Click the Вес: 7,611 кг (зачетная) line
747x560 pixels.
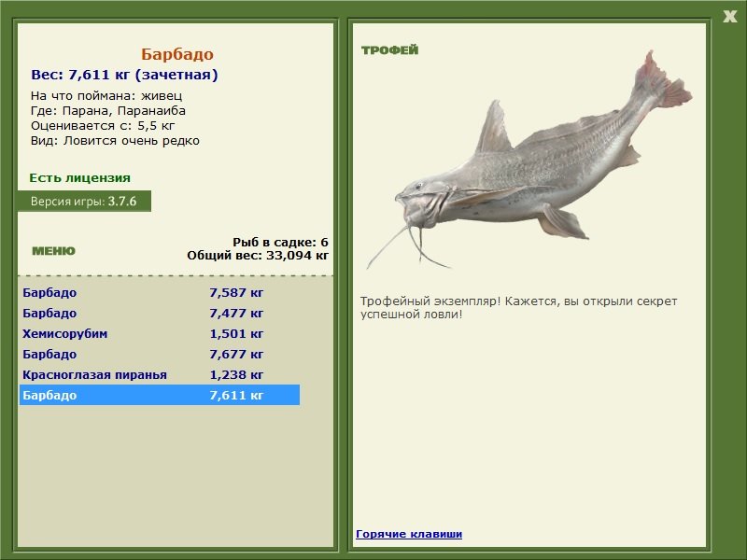pyautogui.click(x=124, y=75)
